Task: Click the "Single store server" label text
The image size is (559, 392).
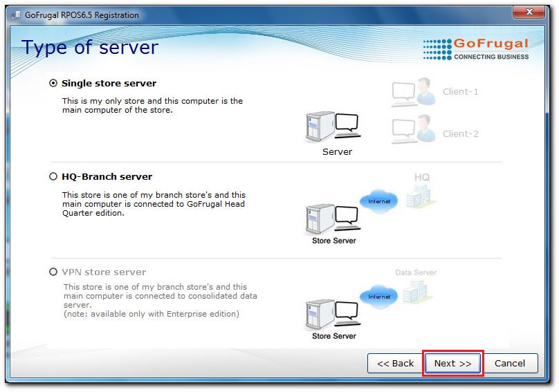Action: 109,84
